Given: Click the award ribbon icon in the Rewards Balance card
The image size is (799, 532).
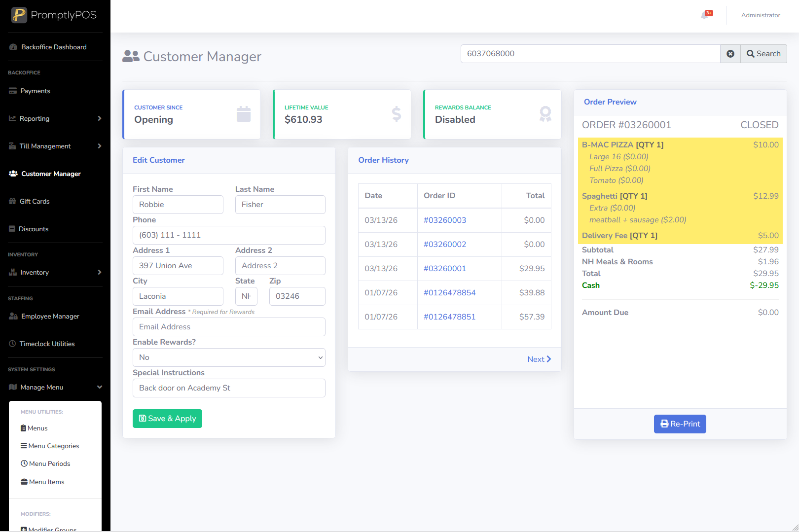Looking at the screenshot, I should click(x=545, y=114).
